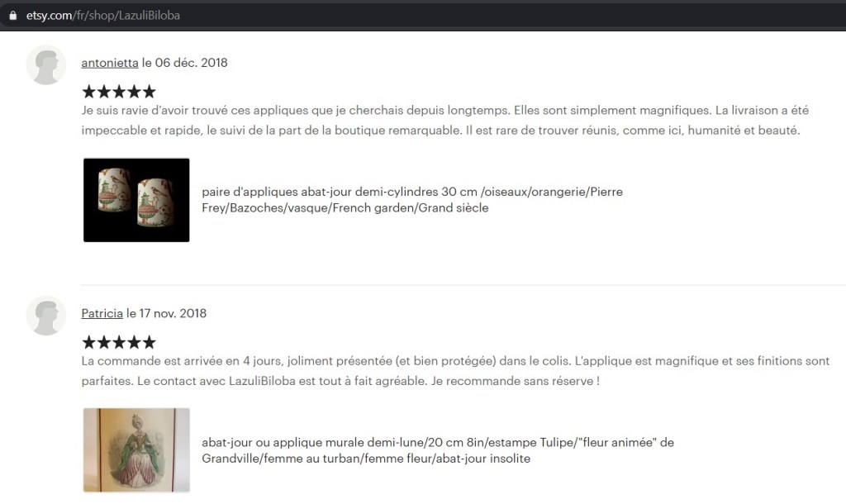This screenshot has height=504, width=846.
Task: Open the 'paire d'appliques abat-jour demi-cylindres' listing title
Action: point(412,200)
